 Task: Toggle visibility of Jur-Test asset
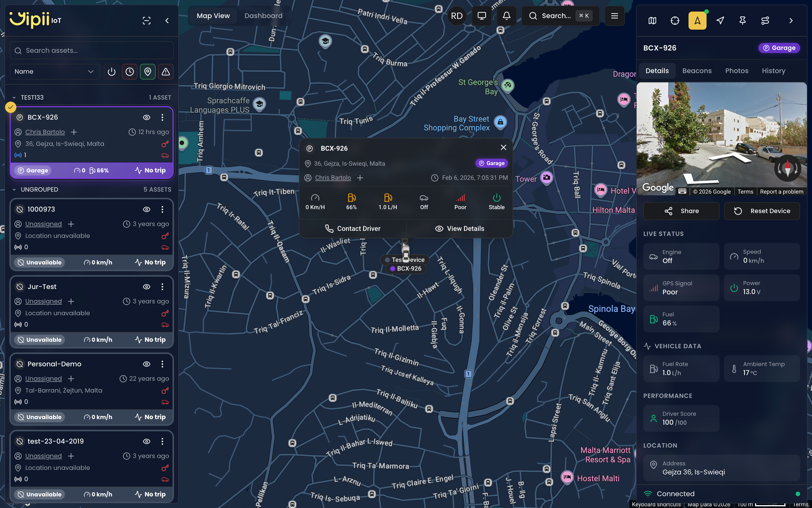point(147,286)
